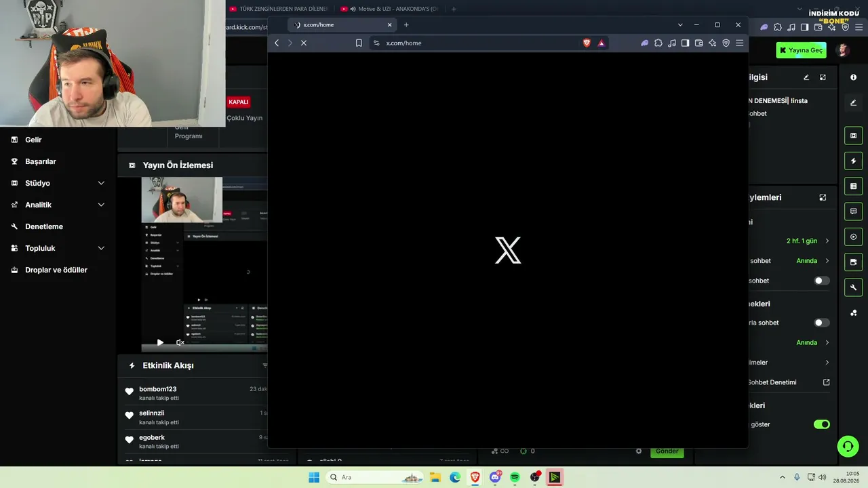This screenshot has height=488, width=868.
Task: Click the Yayına Geç button
Action: pos(802,50)
